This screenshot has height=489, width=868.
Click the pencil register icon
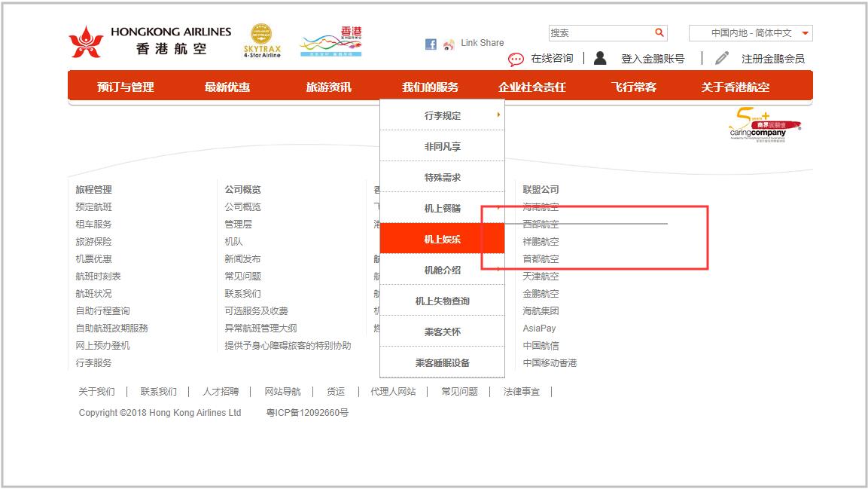click(722, 58)
